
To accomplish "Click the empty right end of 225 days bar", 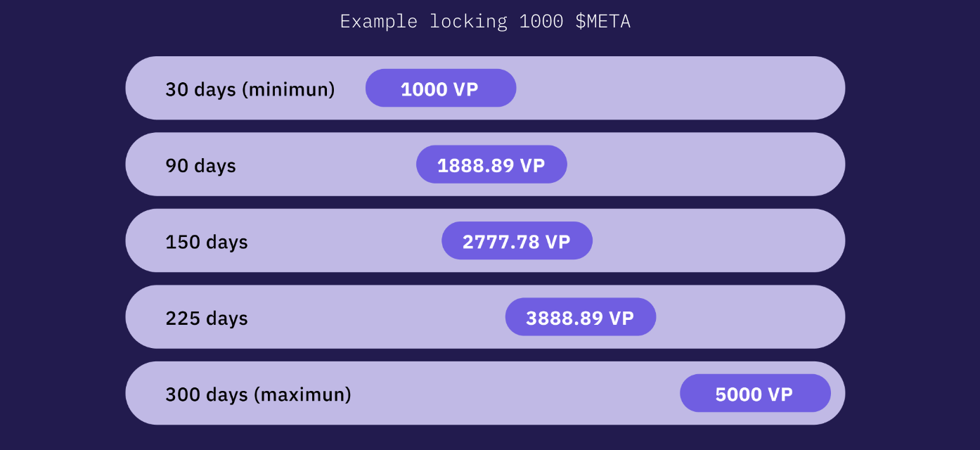I will click(x=751, y=317).
